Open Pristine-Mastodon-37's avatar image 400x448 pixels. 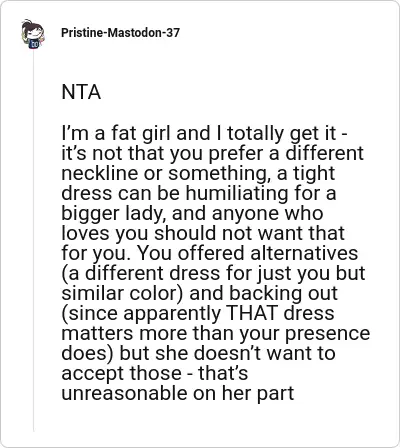(x=33, y=34)
